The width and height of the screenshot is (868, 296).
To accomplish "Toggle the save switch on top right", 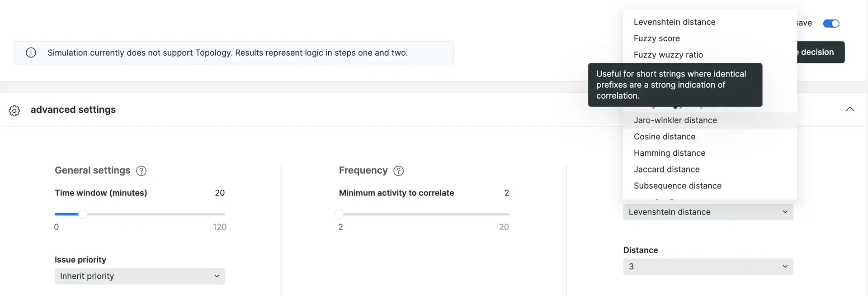I will 831,24.
